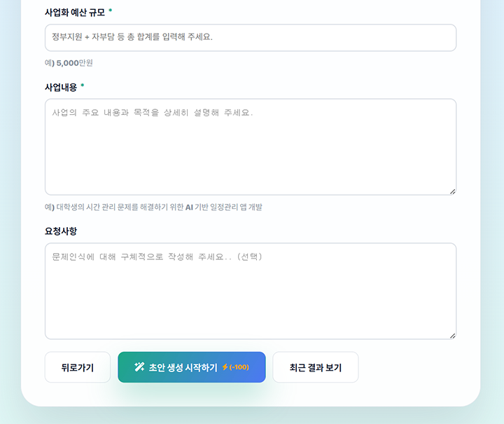Click the 예) 5,000만원 hint text

pos(69,63)
